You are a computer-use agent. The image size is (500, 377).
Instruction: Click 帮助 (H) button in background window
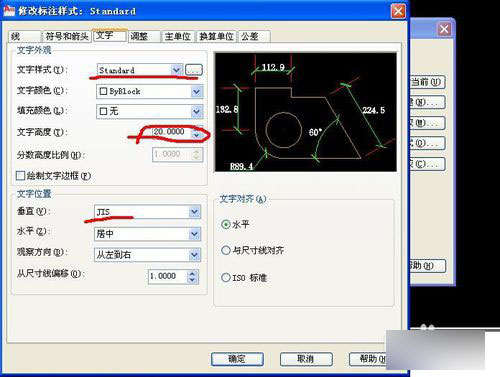(x=427, y=266)
